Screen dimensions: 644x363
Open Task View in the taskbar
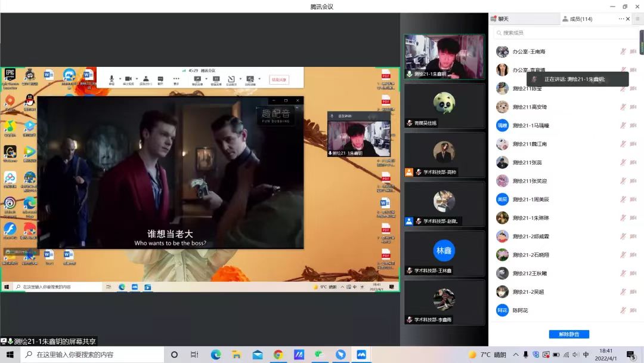tap(194, 355)
